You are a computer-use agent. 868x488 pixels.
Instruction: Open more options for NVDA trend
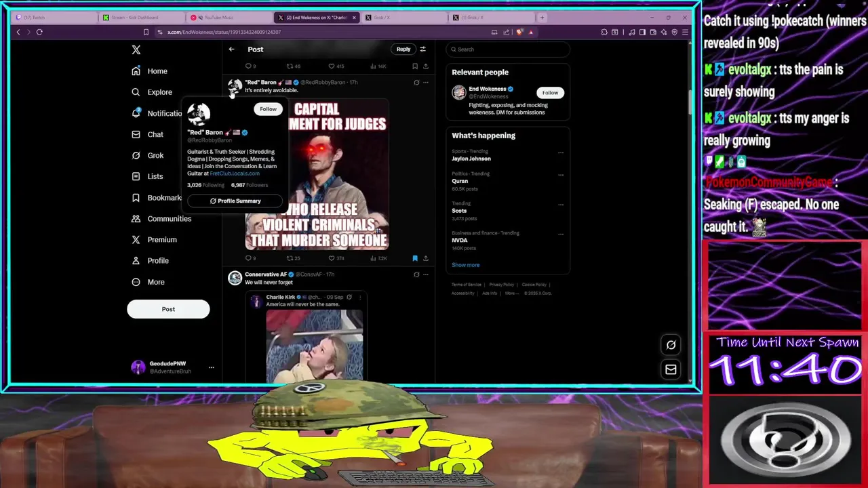tap(561, 235)
